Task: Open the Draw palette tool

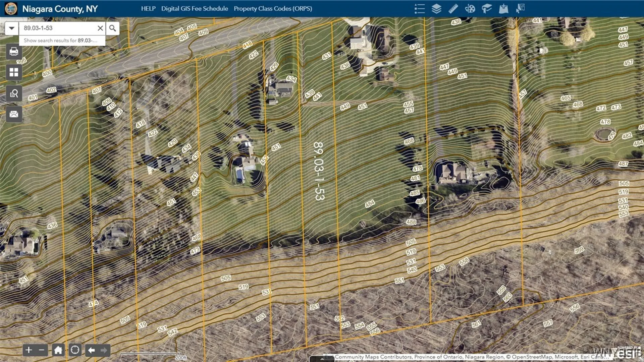Action: 470,9
